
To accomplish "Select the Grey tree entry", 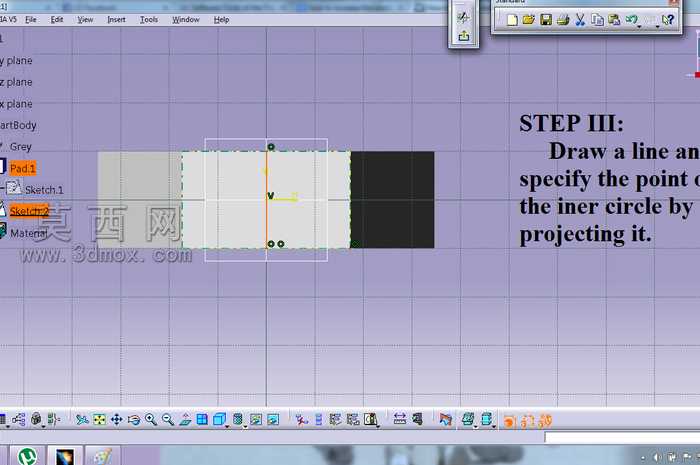I will [x=20, y=146].
